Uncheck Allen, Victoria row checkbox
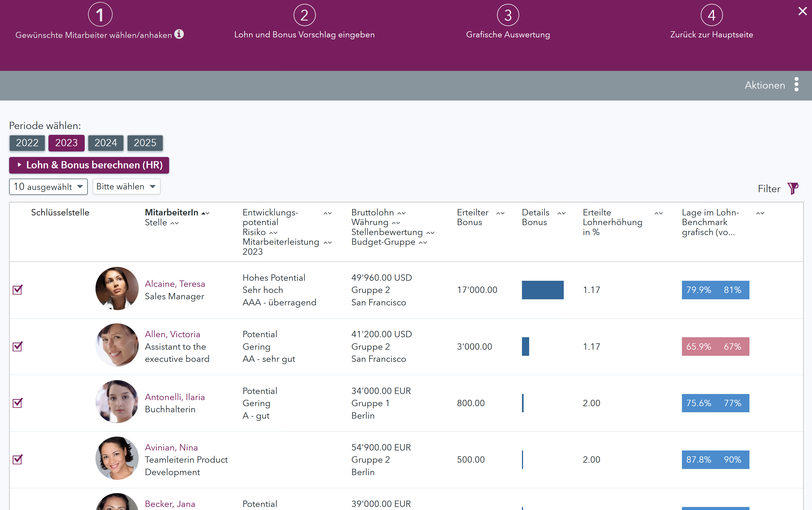 (x=17, y=346)
